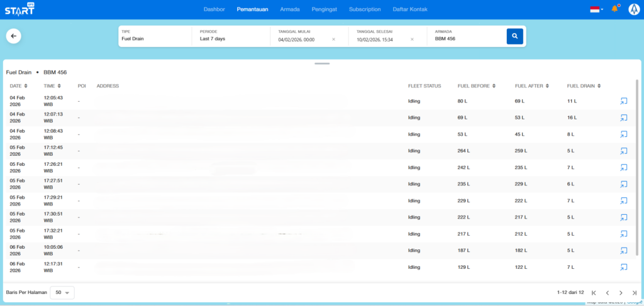Clear the Tanggal Mulai date value

click(x=333, y=39)
